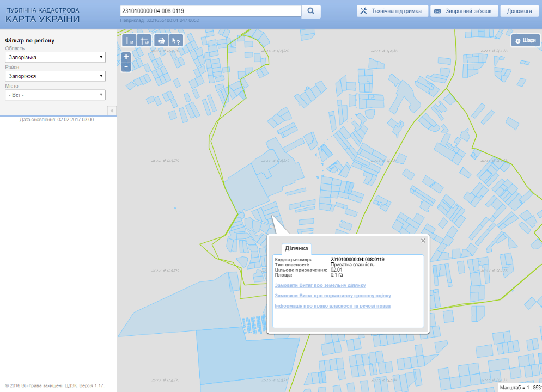Expand the Область dropdown
This screenshot has width=542, height=392.
click(x=55, y=57)
